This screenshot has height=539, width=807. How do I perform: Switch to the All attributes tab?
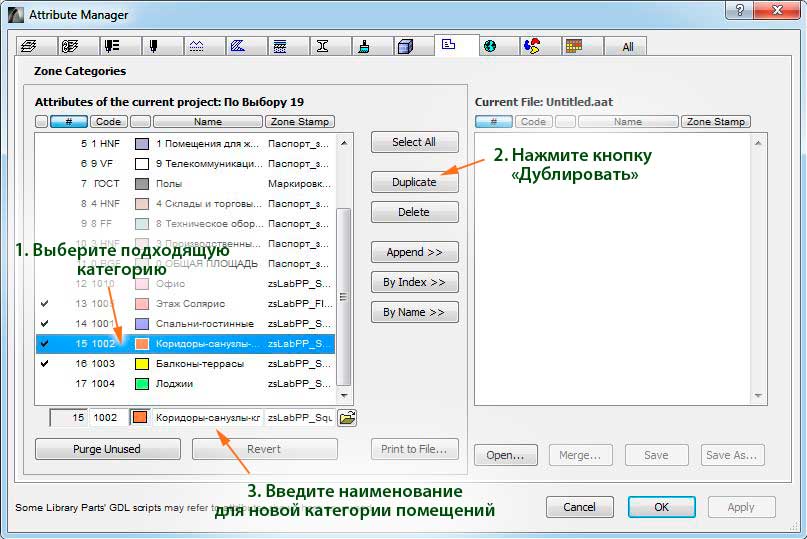tap(627, 47)
